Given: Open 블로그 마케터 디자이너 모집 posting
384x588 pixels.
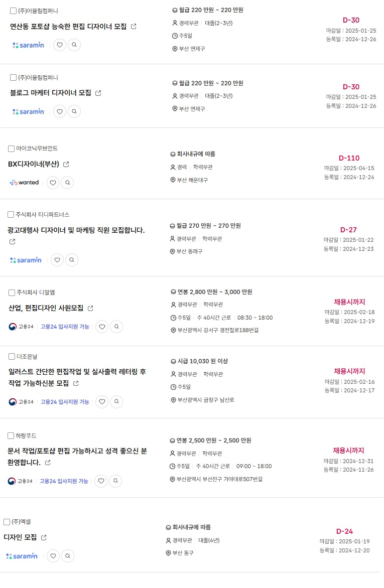Looking at the screenshot, I should point(51,93).
